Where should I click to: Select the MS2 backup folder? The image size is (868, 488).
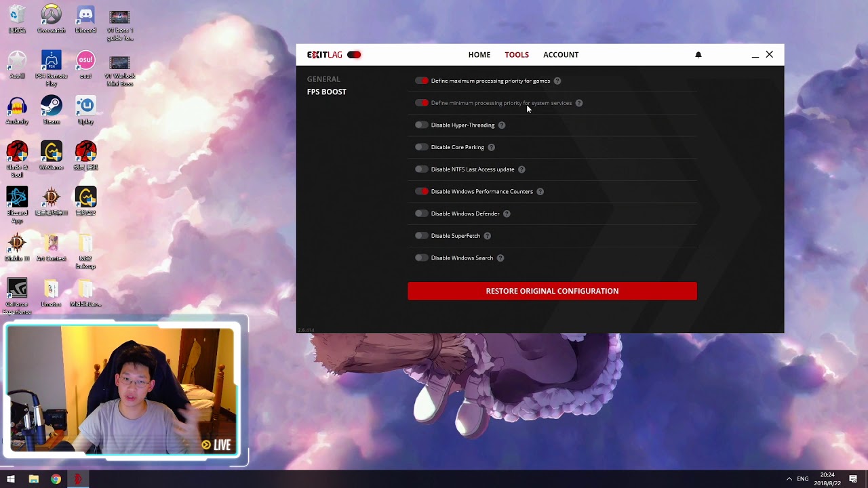coord(85,251)
